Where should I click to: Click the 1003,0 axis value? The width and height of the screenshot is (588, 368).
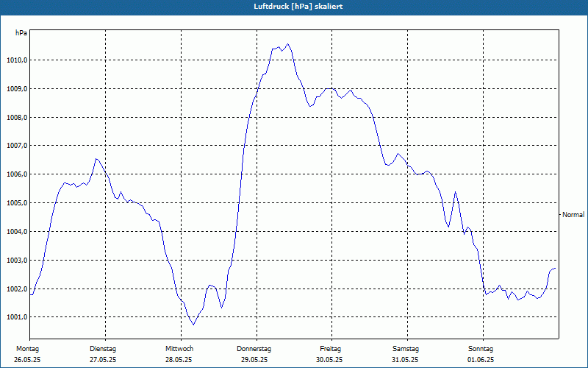tap(17, 261)
